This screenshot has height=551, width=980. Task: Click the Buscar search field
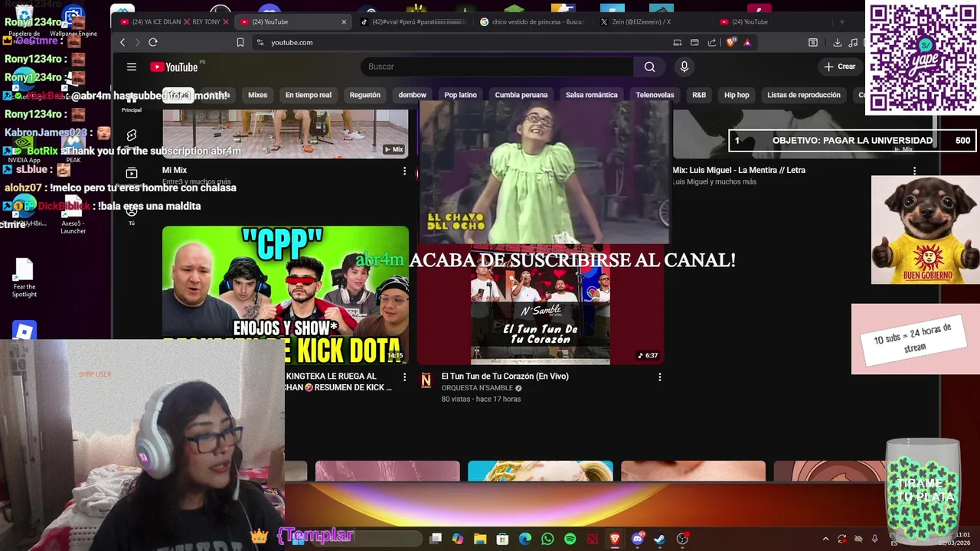click(x=497, y=67)
